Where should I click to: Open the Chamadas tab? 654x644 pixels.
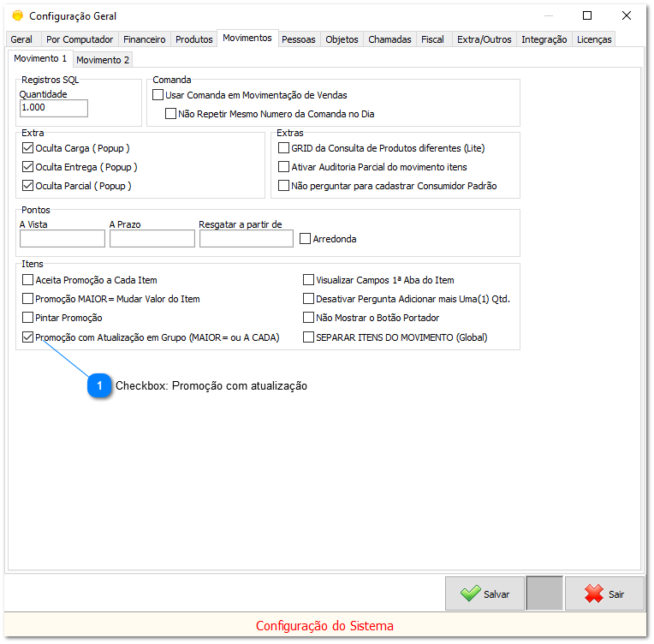coord(389,39)
